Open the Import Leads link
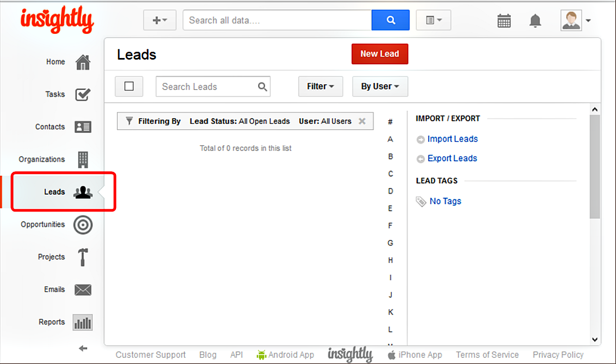Screen dimensions: 616x364 [453, 139]
